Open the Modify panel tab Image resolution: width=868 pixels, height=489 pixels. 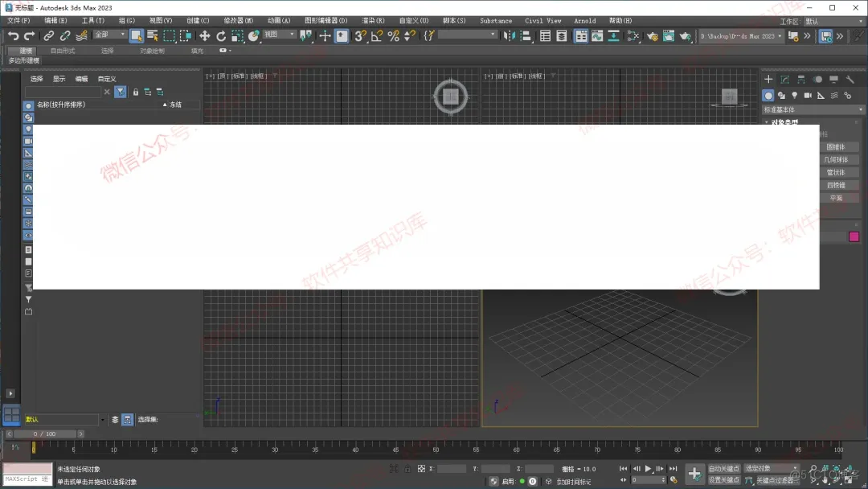tap(784, 79)
